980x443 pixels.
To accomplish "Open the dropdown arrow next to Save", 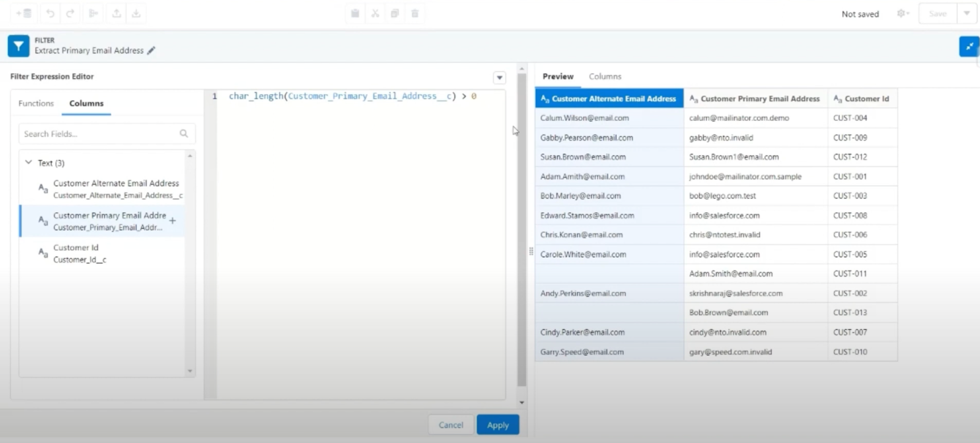I will pyautogui.click(x=967, y=13).
